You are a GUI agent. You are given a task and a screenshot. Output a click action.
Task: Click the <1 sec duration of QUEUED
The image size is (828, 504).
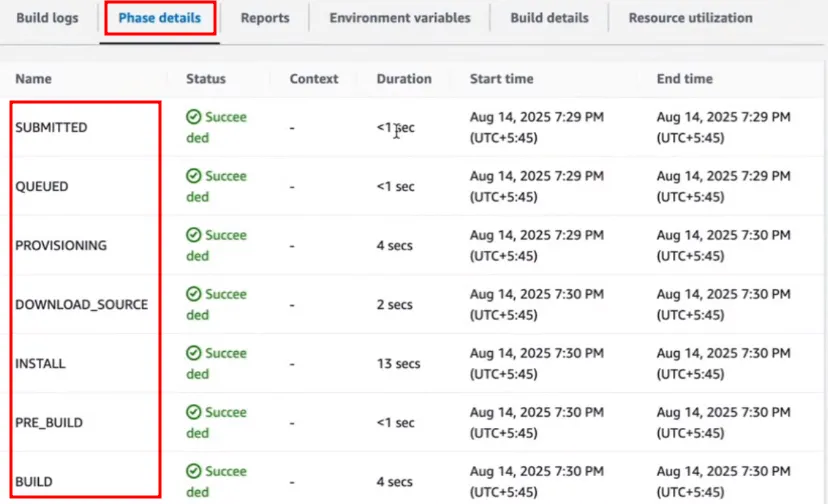click(396, 187)
